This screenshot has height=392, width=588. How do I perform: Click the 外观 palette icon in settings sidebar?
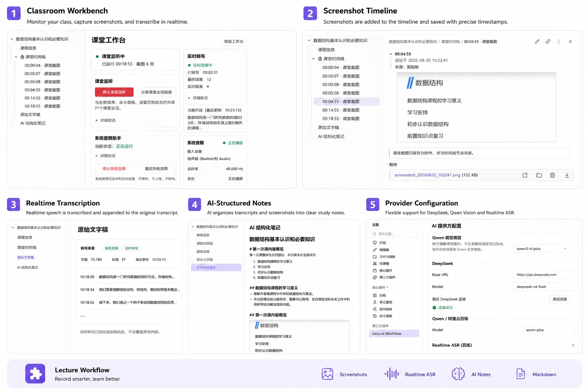[375, 243]
